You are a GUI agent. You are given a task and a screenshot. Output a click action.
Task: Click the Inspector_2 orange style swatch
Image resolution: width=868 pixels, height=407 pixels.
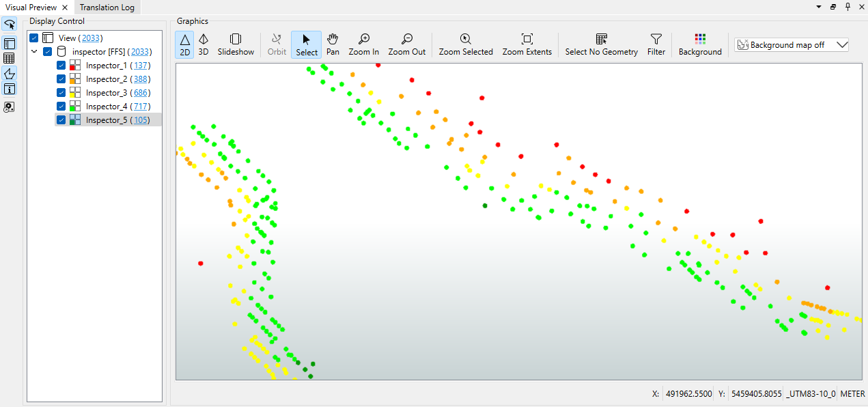tap(75, 79)
